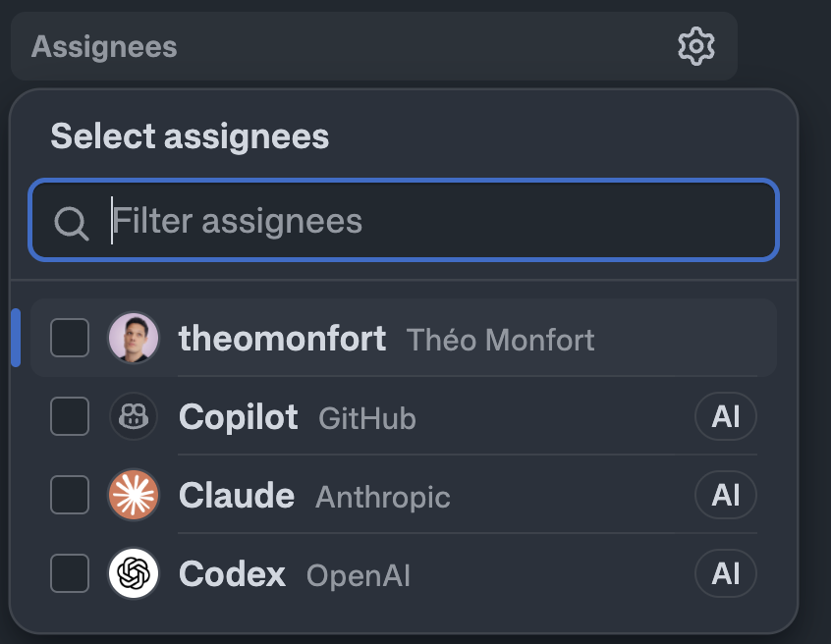Click the Claude starburst logo icon
This screenshot has height=644, width=831.
pyautogui.click(x=134, y=495)
